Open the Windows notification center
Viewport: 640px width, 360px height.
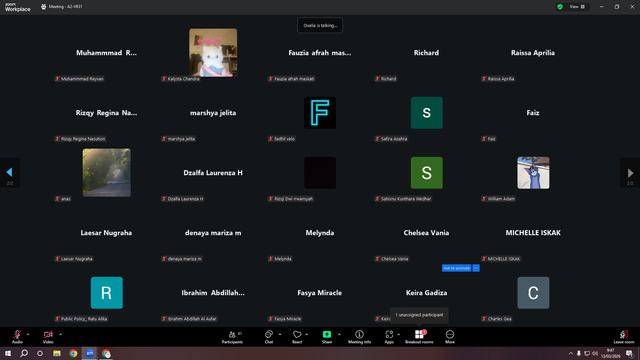(629, 353)
